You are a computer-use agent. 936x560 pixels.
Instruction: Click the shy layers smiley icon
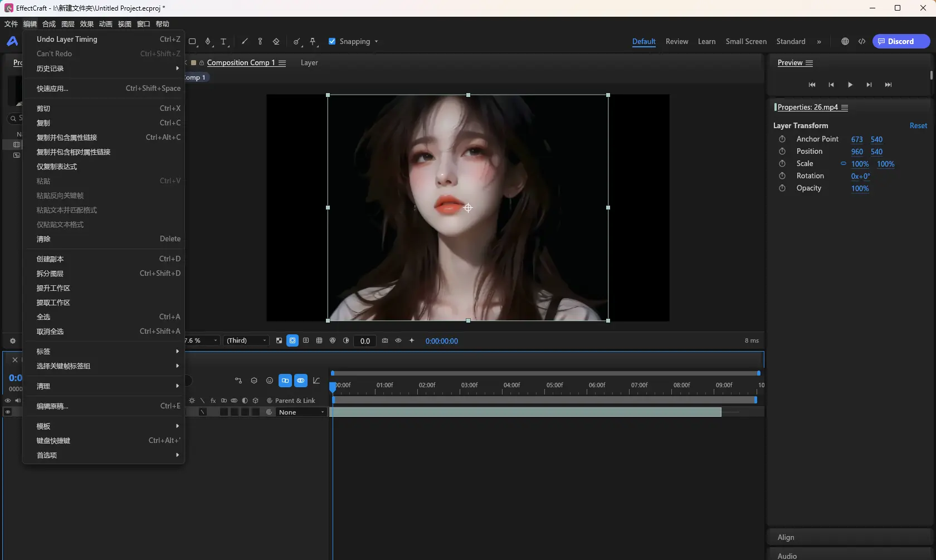click(270, 381)
